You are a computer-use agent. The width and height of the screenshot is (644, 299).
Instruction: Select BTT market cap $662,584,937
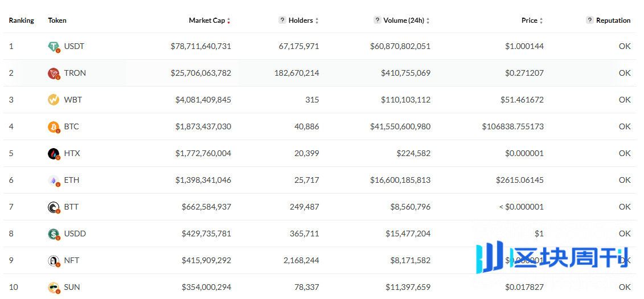[x=207, y=207]
